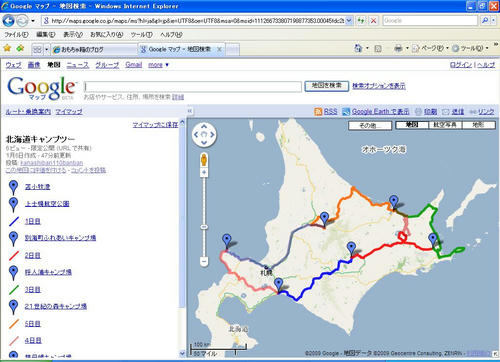This screenshot has width=500, height=362.
Task: Click the printer icon in the IE toolbar
Action: pos(398,49)
